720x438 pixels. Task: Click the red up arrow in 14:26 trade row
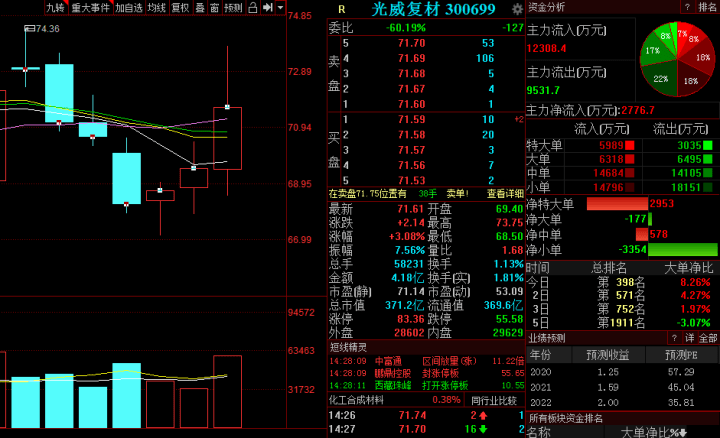481,415
